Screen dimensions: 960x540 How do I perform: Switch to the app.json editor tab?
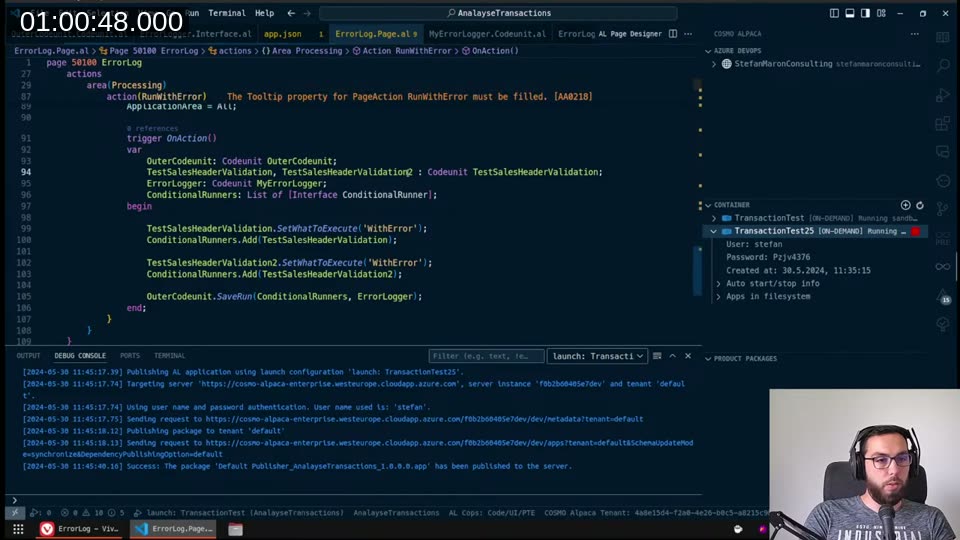tap(282, 34)
